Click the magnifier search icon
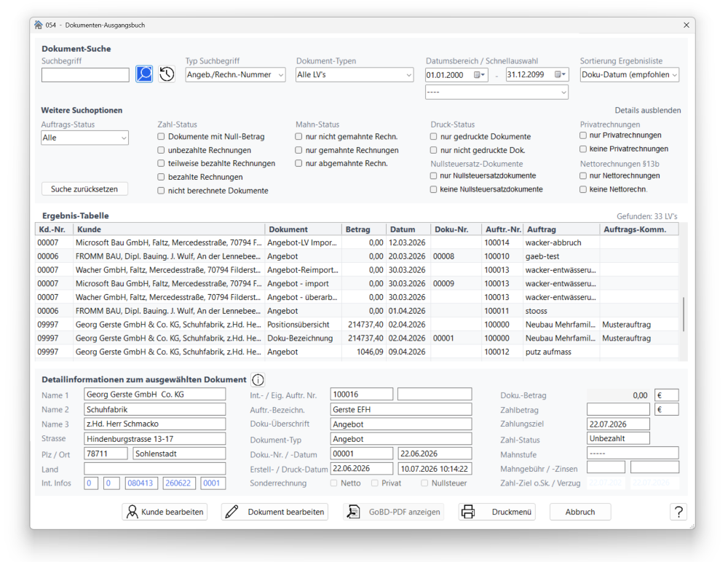The height and width of the screenshot is (562, 728). pyautogui.click(x=144, y=74)
